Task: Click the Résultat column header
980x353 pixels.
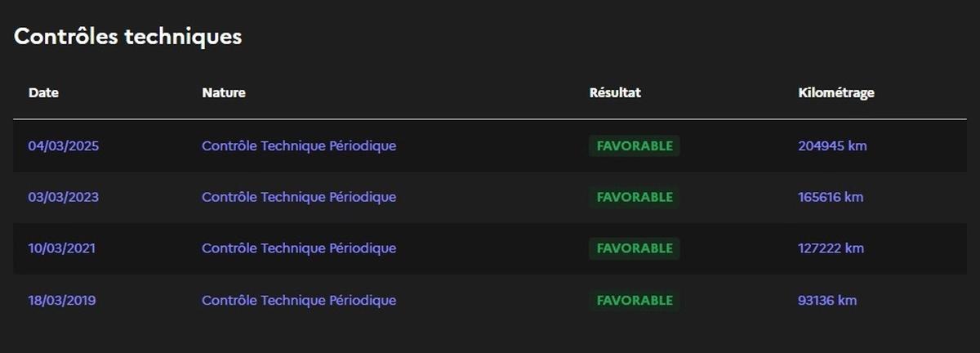Action: (x=615, y=93)
